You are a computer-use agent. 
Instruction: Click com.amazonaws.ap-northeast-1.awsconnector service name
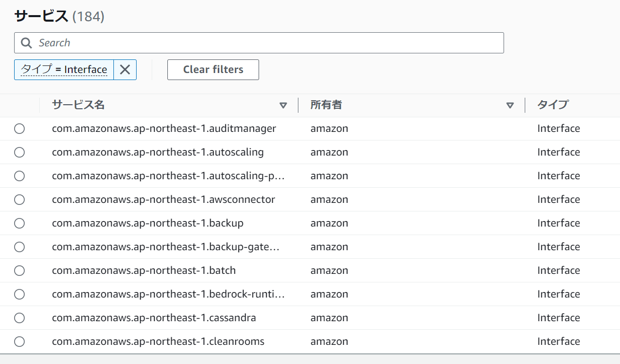coord(163,199)
